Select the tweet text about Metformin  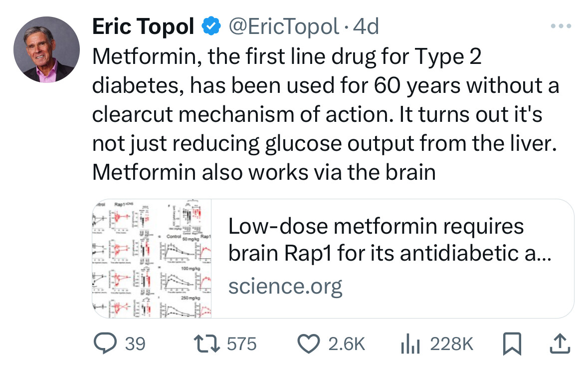[326, 114]
